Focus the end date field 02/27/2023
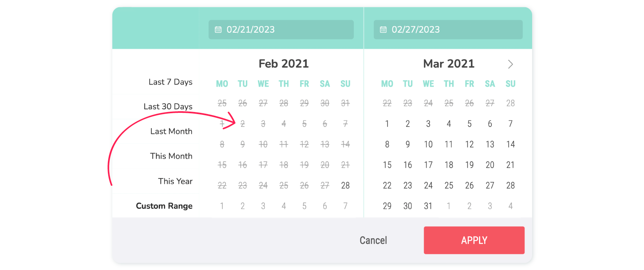Viewport: 644px width, 270px height. [448, 30]
